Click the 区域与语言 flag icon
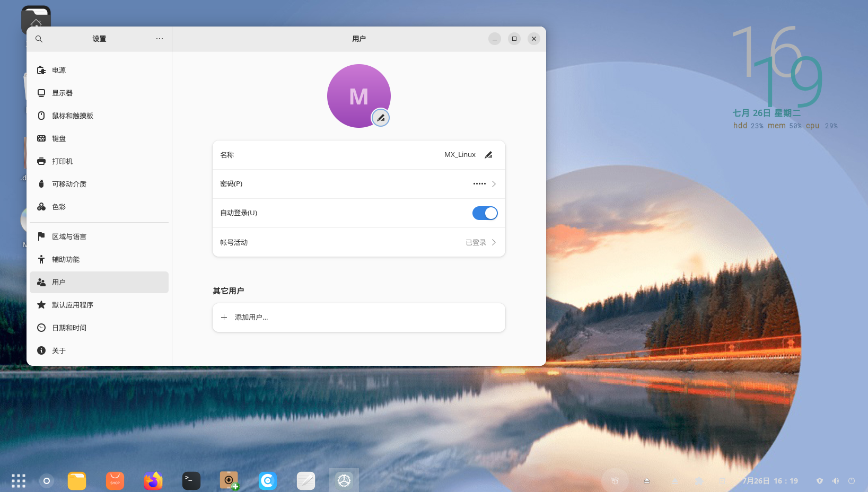The width and height of the screenshot is (868, 492). pos(41,236)
